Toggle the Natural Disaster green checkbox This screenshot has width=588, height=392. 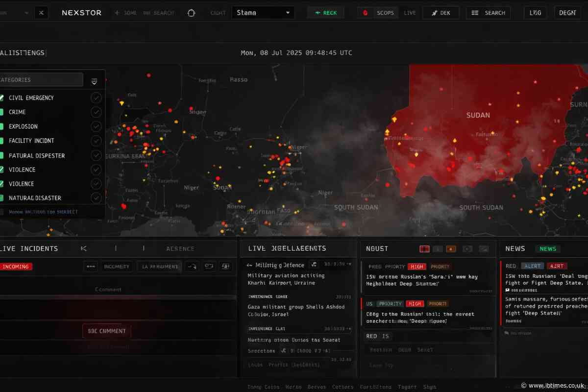click(x=1, y=198)
